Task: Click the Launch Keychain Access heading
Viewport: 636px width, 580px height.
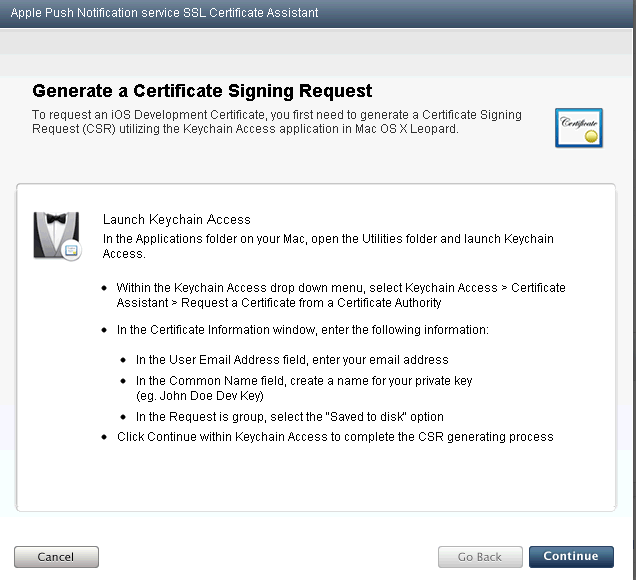Action: point(177,219)
